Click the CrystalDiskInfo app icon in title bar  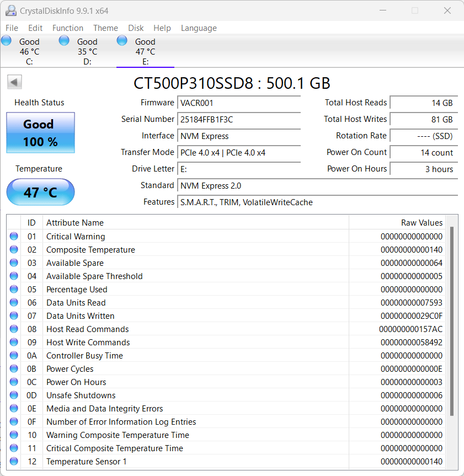[x=11, y=10]
